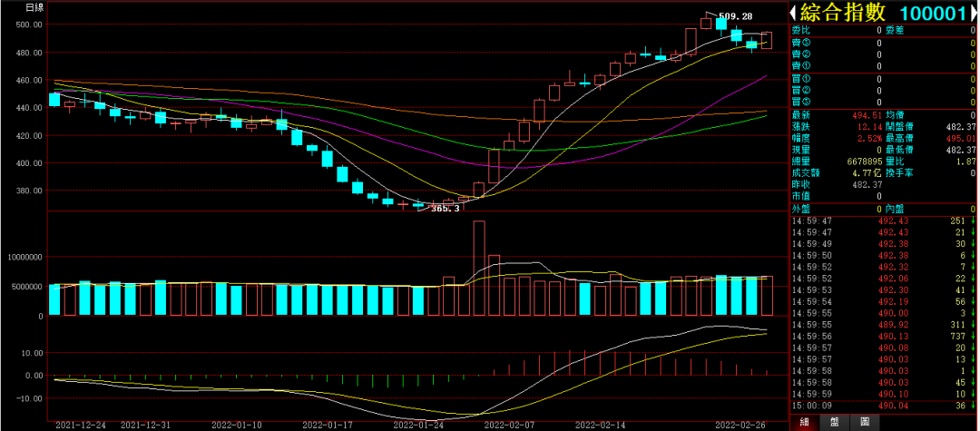Click the 換手率 label
980x431 pixels.
898,173
